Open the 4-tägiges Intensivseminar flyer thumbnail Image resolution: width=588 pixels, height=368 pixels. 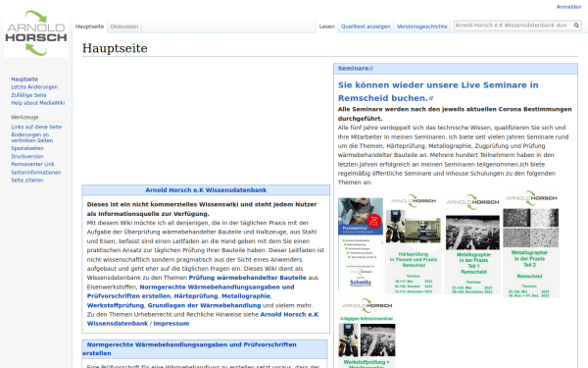(367, 334)
